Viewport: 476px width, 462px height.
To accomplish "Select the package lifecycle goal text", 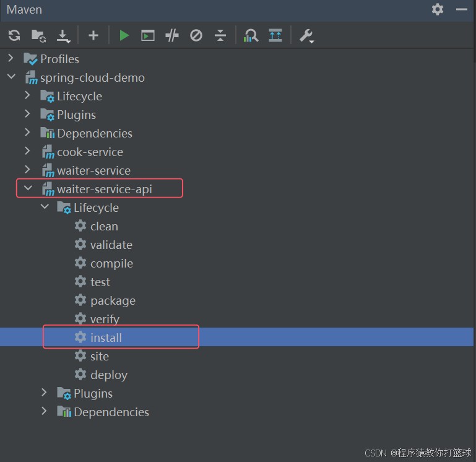I will click(113, 301).
